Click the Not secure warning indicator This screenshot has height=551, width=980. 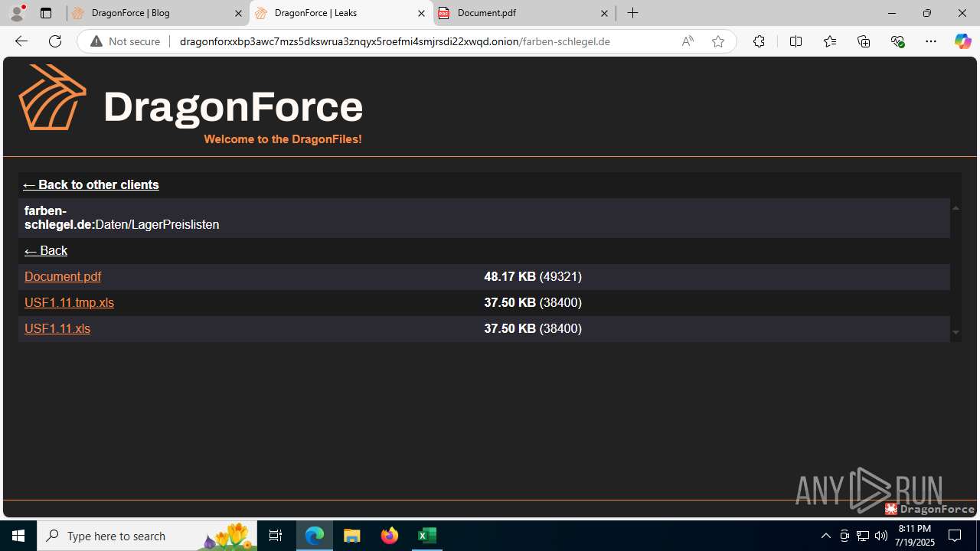(x=126, y=41)
